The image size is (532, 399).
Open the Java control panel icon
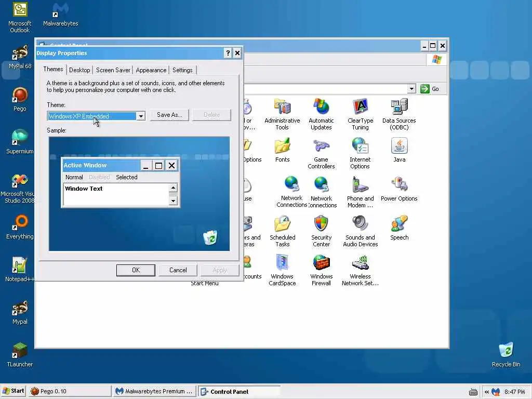click(x=400, y=150)
